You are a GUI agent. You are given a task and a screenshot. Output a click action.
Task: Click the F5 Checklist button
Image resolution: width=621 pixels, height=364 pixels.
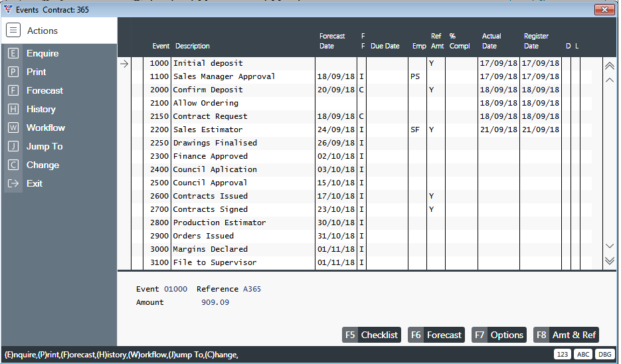(371, 335)
